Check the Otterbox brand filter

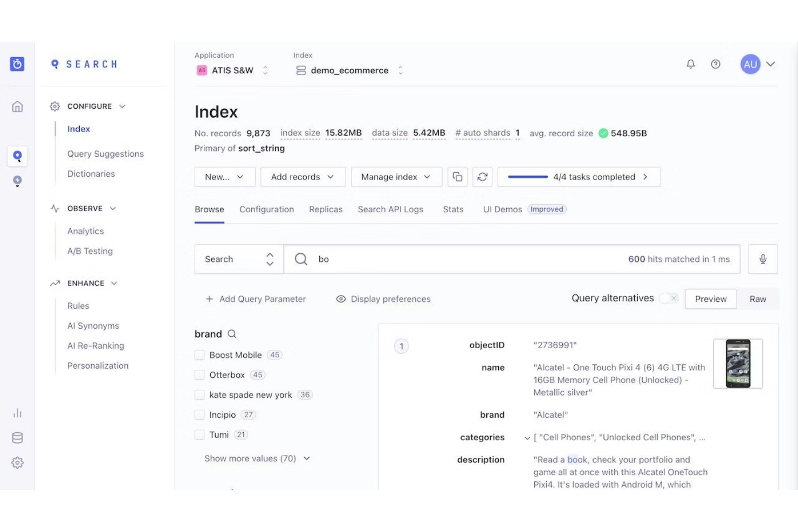[199, 375]
